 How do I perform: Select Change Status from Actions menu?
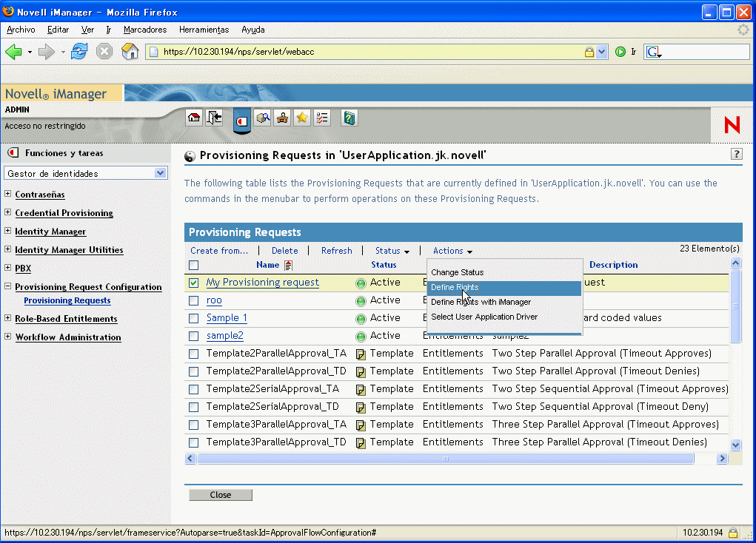(457, 272)
